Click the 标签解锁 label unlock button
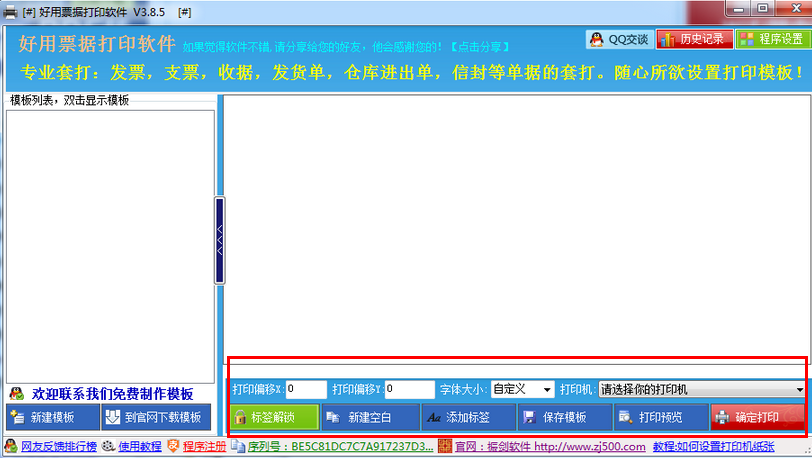Image resolution: width=812 pixels, height=458 pixels. tap(274, 417)
